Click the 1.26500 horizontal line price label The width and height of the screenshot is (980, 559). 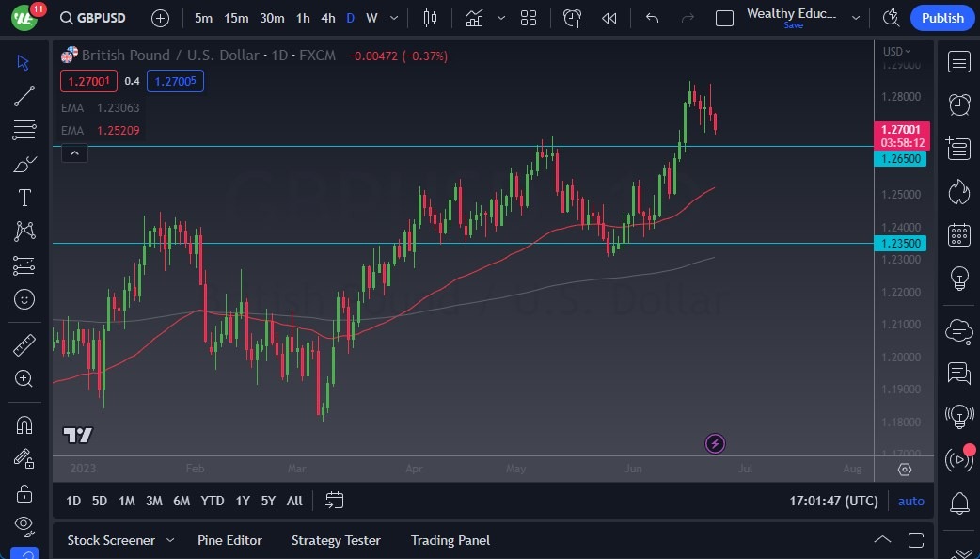pos(902,159)
